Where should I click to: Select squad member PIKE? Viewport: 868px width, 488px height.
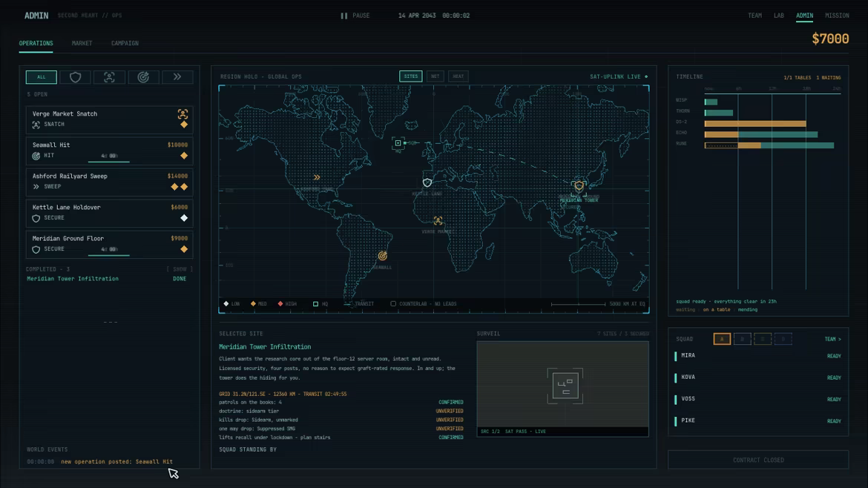pos(758,421)
